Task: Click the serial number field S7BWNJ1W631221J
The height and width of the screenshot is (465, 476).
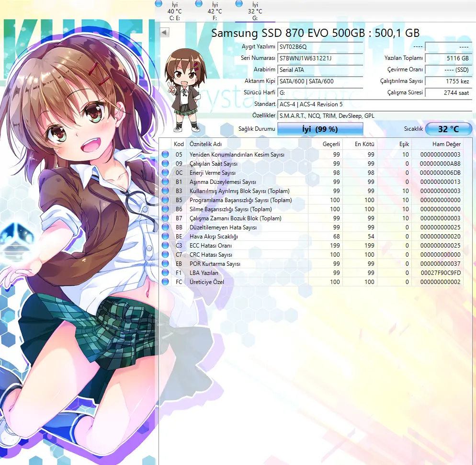Action: tap(320, 58)
